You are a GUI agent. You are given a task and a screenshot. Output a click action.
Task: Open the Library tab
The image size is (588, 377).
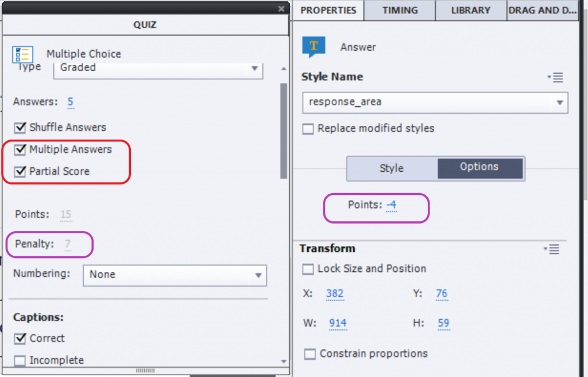tap(470, 10)
